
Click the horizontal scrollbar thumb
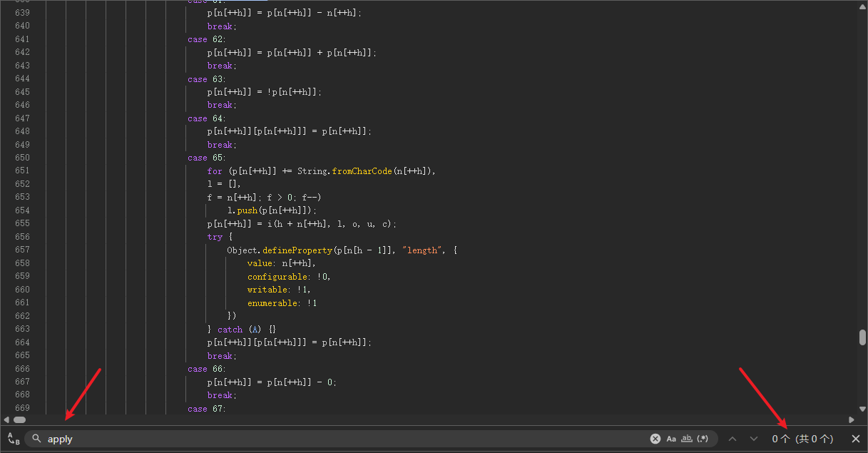pos(19,419)
